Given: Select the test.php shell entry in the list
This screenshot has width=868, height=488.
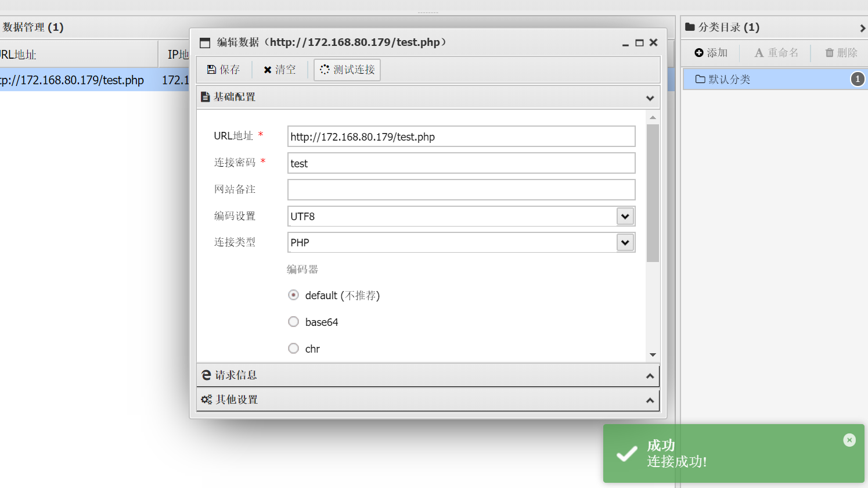Looking at the screenshot, I should tap(70, 80).
